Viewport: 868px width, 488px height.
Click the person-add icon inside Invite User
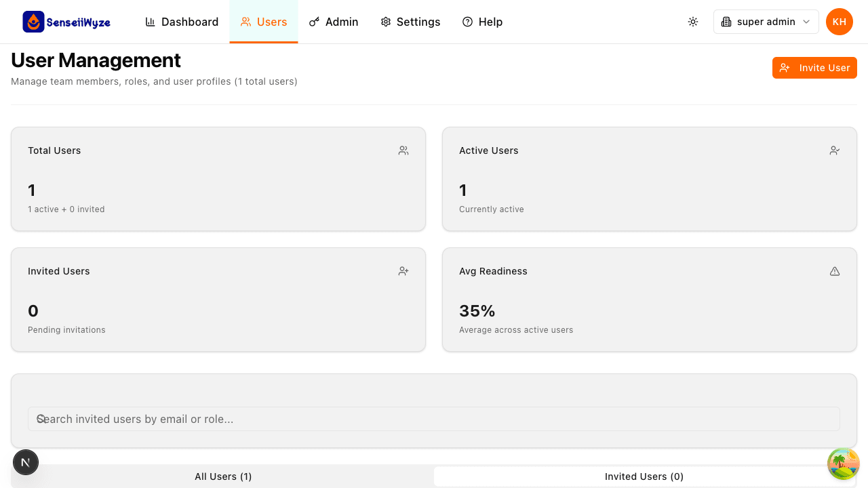tap(785, 67)
